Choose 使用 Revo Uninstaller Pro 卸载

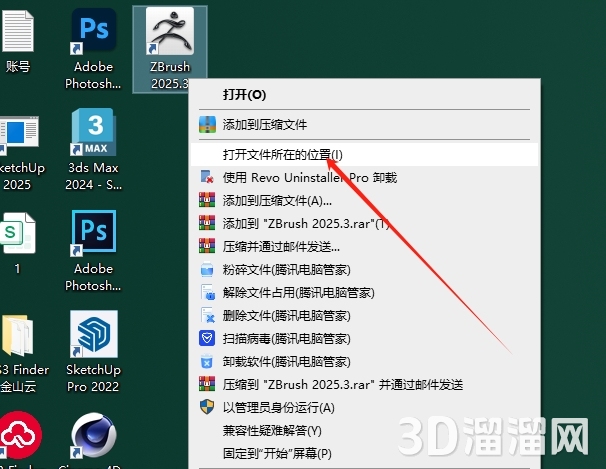point(309,177)
